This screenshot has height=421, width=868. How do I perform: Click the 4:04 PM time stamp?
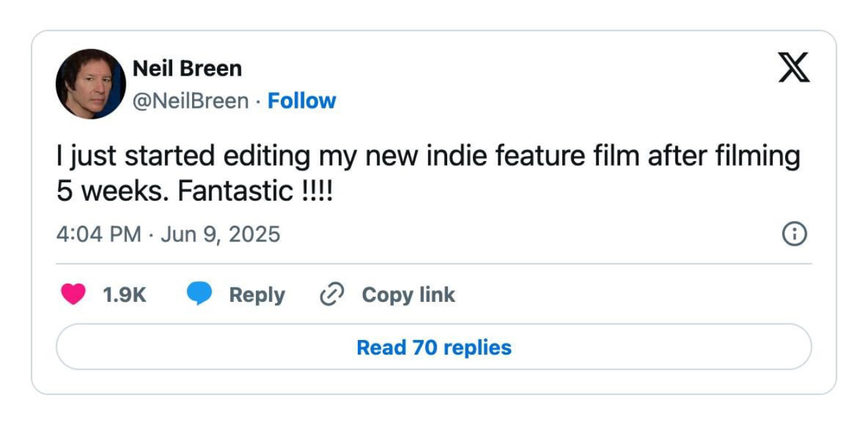pyautogui.click(x=99, y=234)
